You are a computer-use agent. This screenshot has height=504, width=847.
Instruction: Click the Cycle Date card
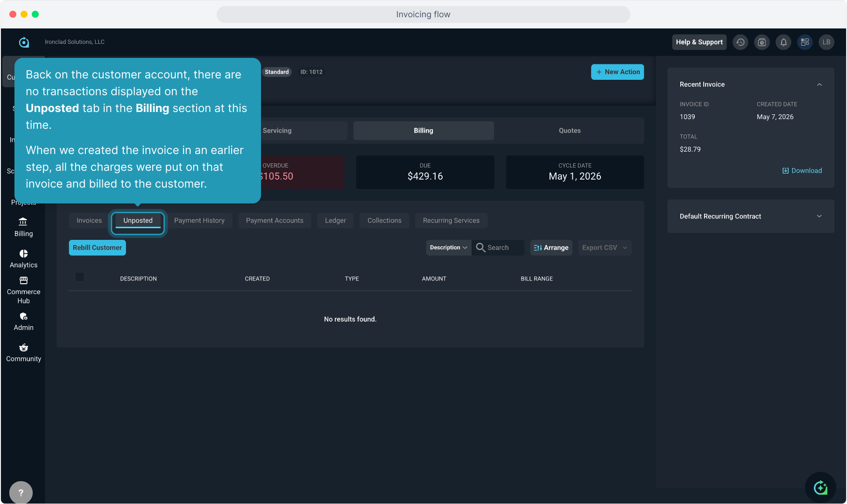(575, 172)
